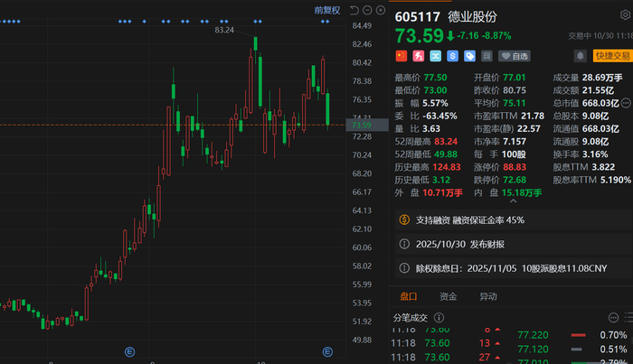Screen dimensions: 633x364
Task: Click the 历史最高 124.83 value
Action: click(x=447, y=167)
